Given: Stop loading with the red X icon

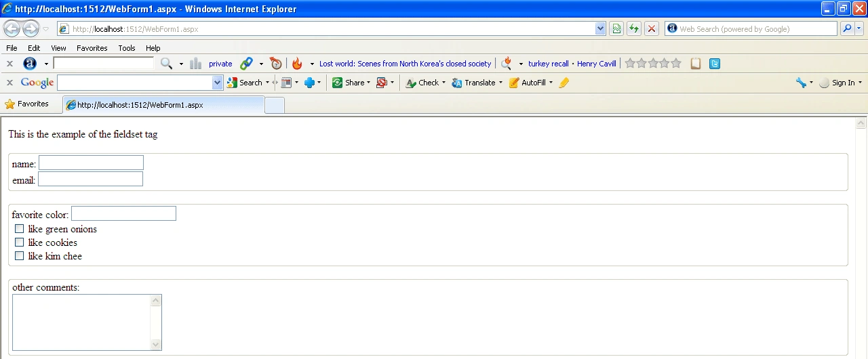Looking at the screenshot, I should click(x=652, y=29).
